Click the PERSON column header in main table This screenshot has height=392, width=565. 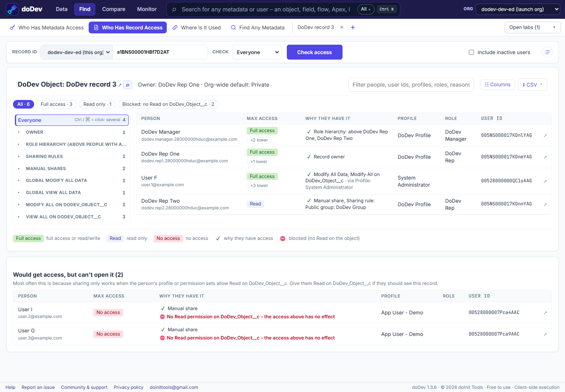[x=151, y=118]
